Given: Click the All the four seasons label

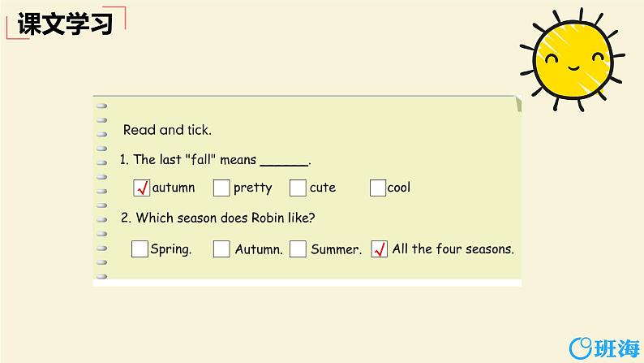Looking at the screenshot, I should 453,248.
